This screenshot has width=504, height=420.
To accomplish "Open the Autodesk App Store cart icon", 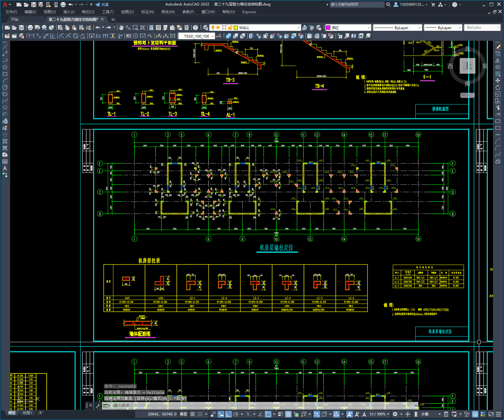I will coord(433,5).
